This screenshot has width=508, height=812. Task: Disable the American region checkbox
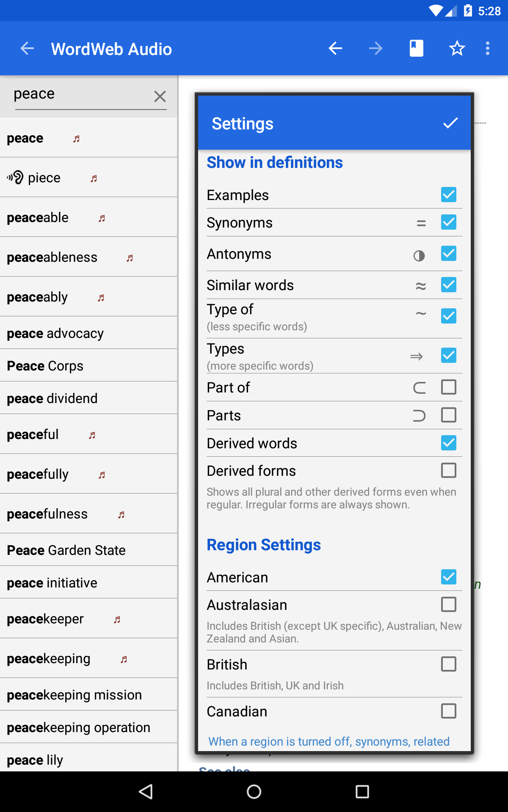click(x=449, y=577)
